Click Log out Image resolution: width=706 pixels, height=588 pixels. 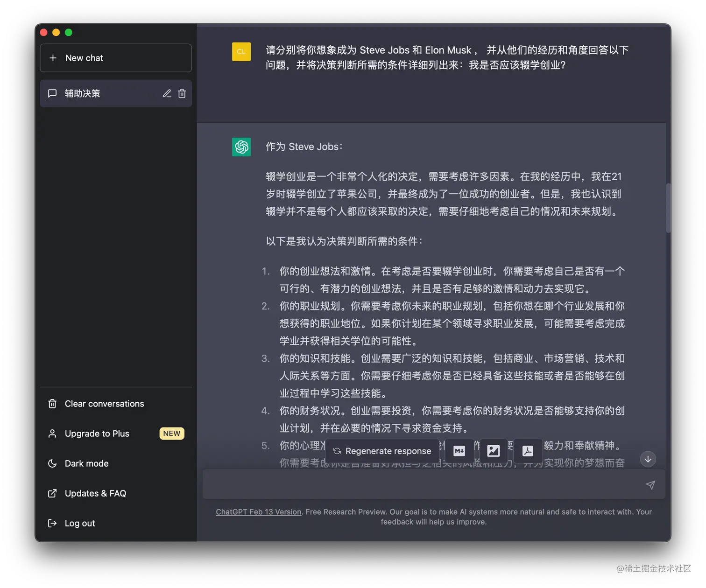pyautogui.click(x=116, y=523)
